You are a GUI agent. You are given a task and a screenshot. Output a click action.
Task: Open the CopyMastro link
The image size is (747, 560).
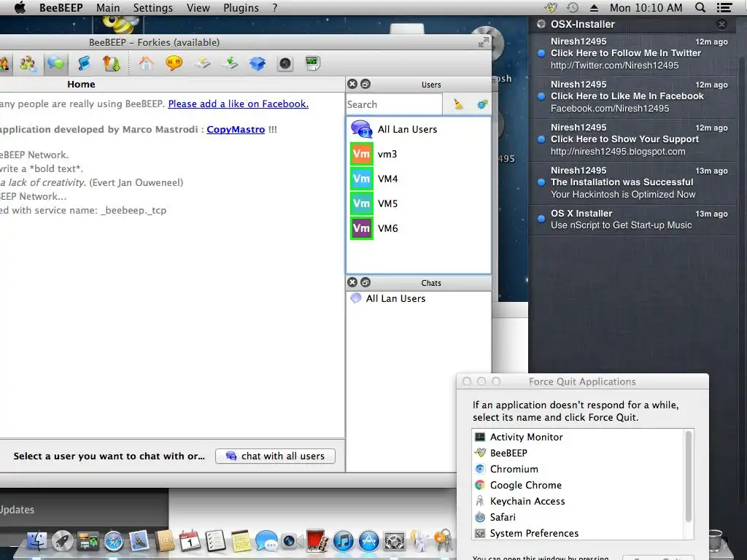point(236,130)
